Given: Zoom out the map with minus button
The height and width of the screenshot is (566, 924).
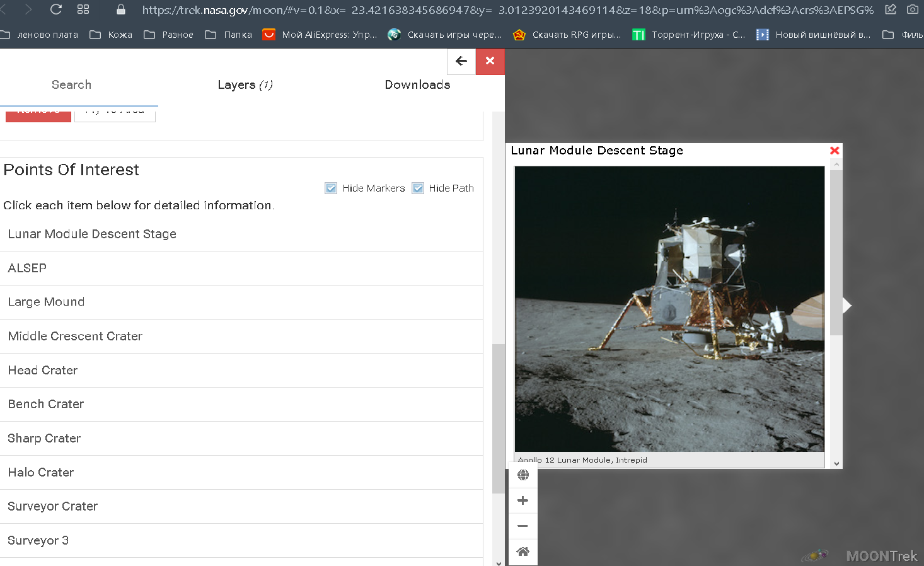Looking at the screenshot, I should tap(523, 526).
